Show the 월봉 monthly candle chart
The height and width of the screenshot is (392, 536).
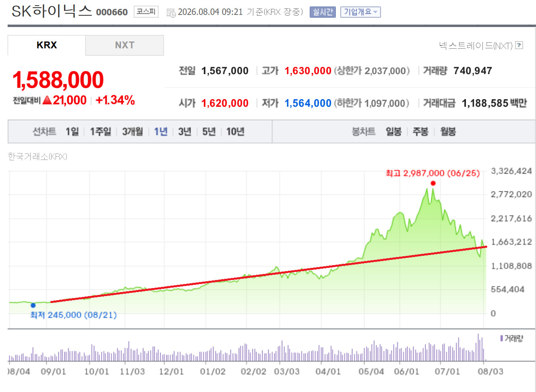pos(448,132)
